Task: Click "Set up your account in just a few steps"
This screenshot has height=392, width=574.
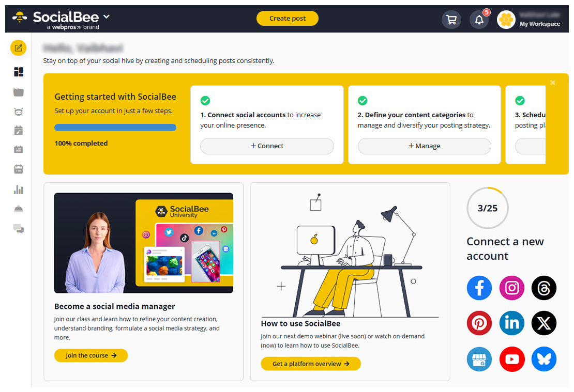Action: 113,111
